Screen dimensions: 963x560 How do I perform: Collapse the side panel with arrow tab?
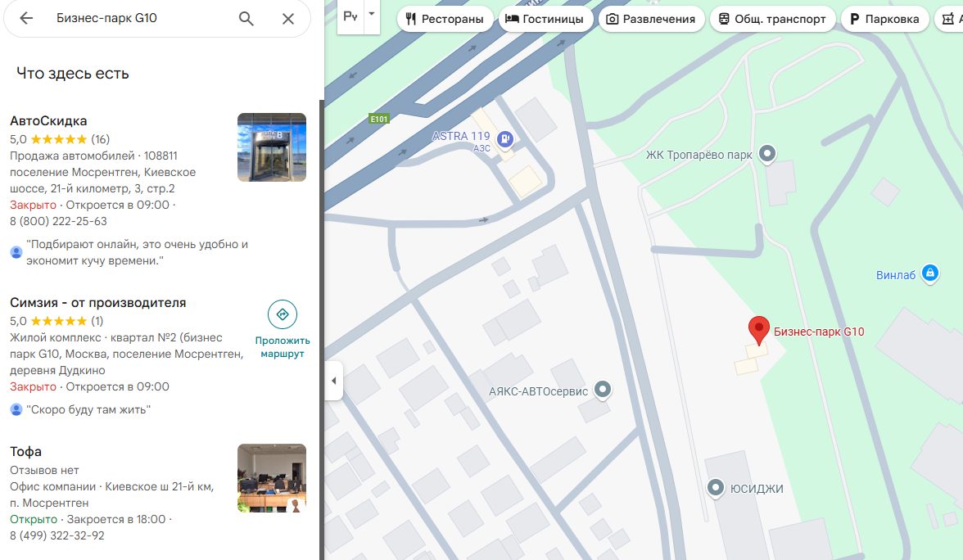(x=333, y=381)
